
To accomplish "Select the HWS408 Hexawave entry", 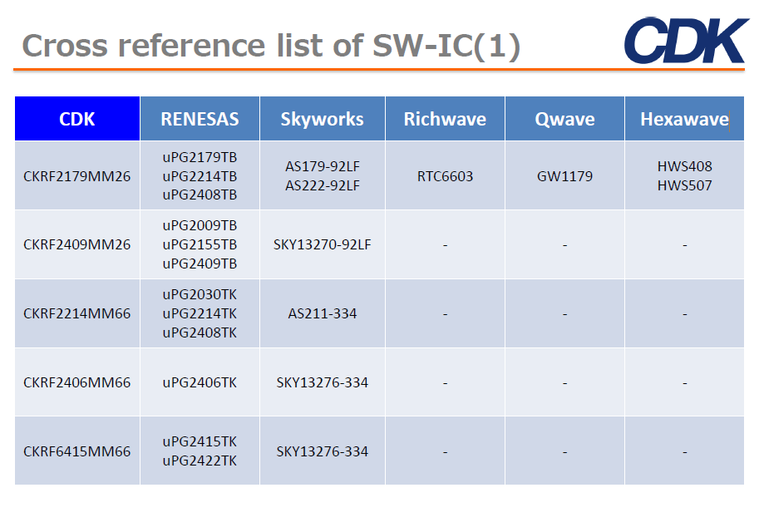I will point(684,167).
